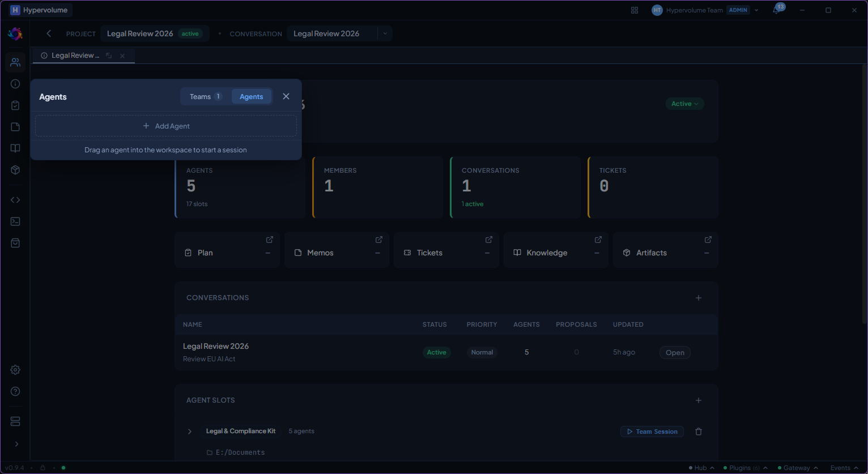Open the Legal Review 2026 conversation
The width and height of the screenshot is (868, 474).
[675, 352]
